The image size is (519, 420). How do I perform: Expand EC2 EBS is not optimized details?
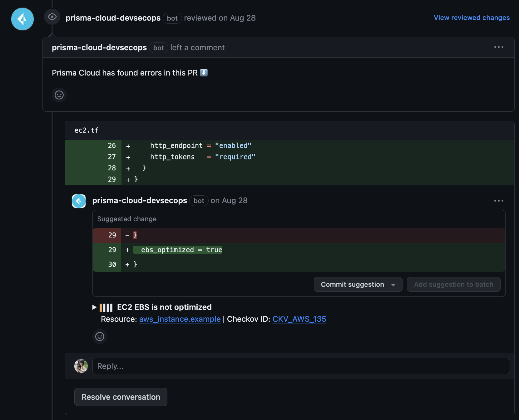[x=94, y=307]
